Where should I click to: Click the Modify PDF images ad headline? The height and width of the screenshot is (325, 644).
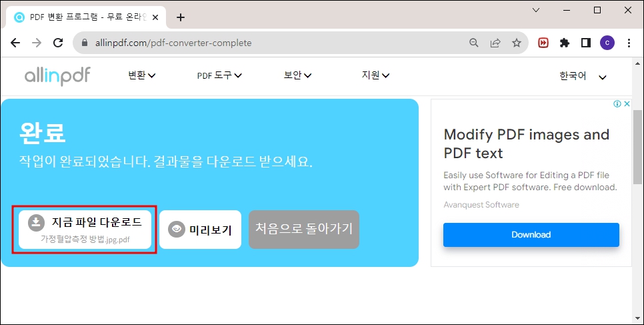[x=527, y=143]
